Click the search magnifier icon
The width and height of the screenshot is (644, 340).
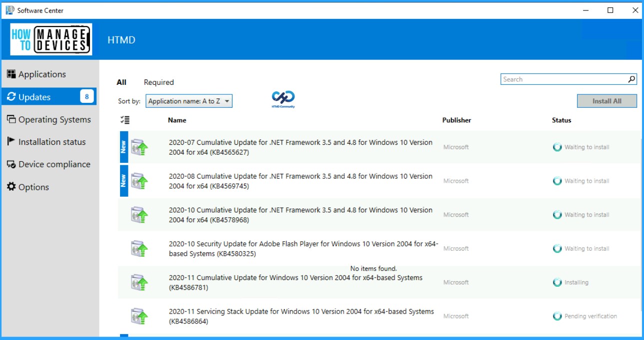632,79
